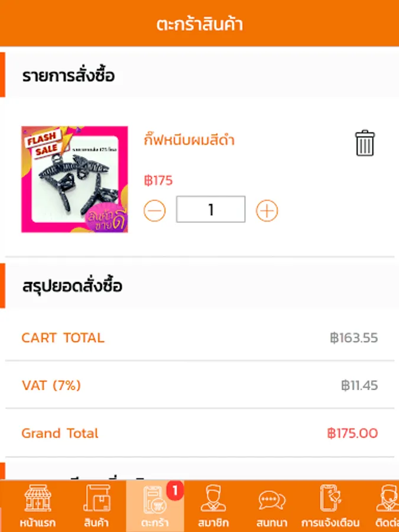Click the สรุปยอดสั่งซื้อ section header

point(72,286)
